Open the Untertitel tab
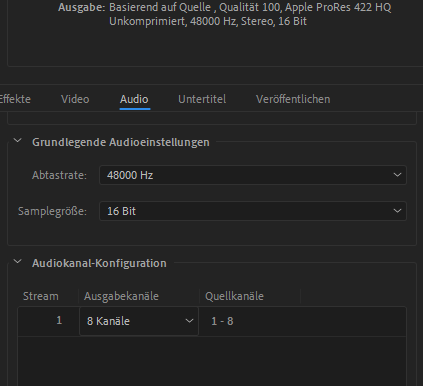This screenshot has width=423, height=386. 202,99
